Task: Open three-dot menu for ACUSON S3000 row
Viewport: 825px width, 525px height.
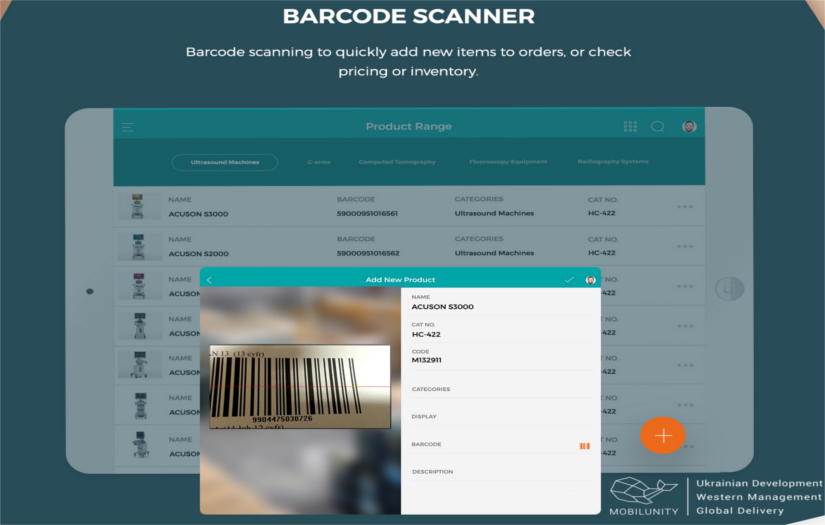Action: click(685, 207)
